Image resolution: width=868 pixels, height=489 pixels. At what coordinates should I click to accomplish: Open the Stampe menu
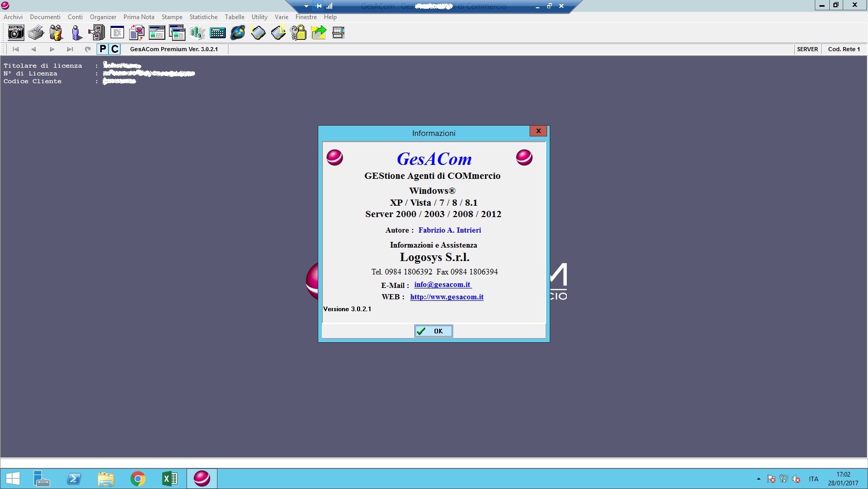pyautogui.click(x=172, y=17)
